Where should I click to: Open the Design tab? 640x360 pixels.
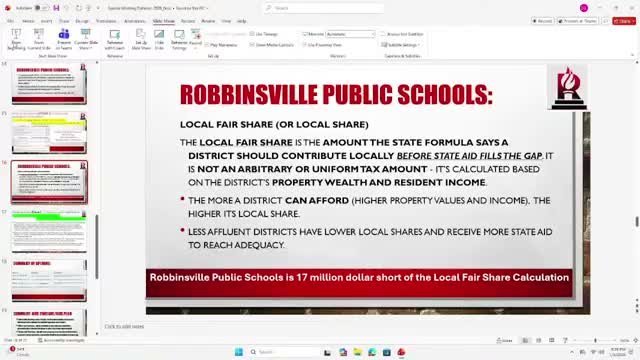82,21
